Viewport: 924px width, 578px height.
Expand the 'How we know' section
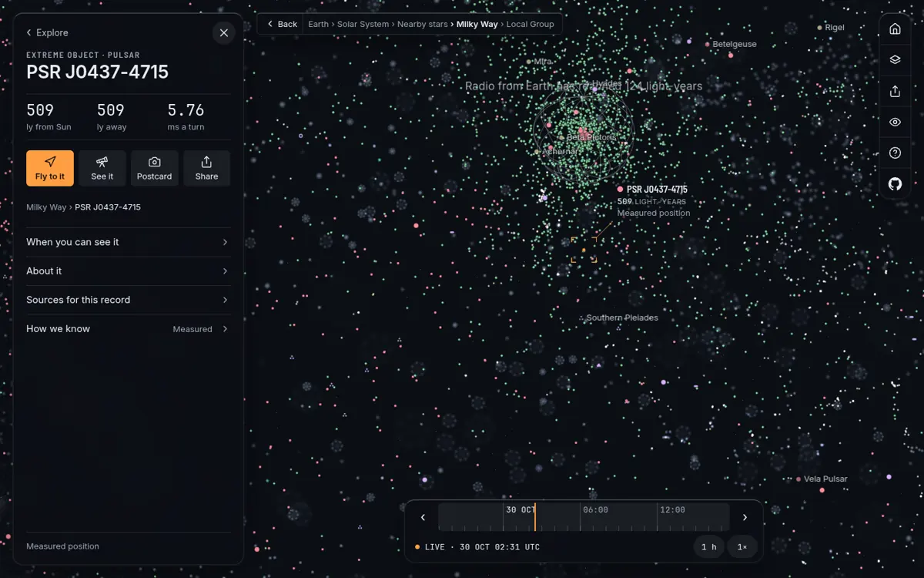(128, 329)
